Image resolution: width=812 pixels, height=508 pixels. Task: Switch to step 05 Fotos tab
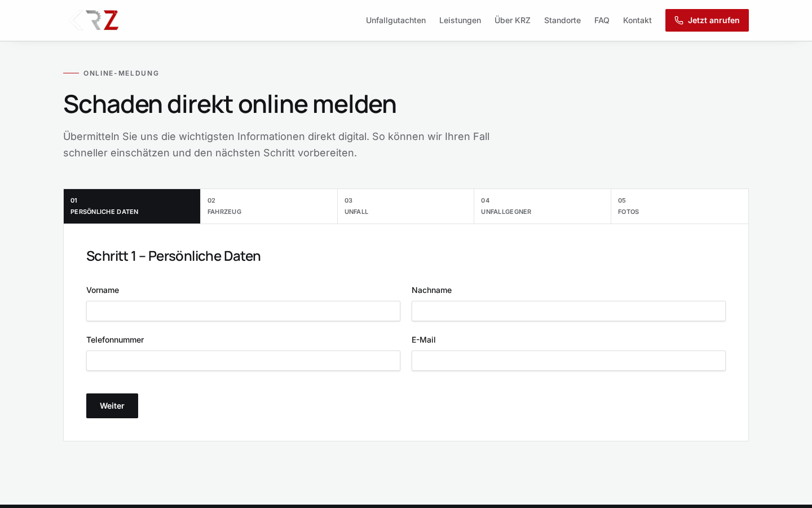point(679,206)
